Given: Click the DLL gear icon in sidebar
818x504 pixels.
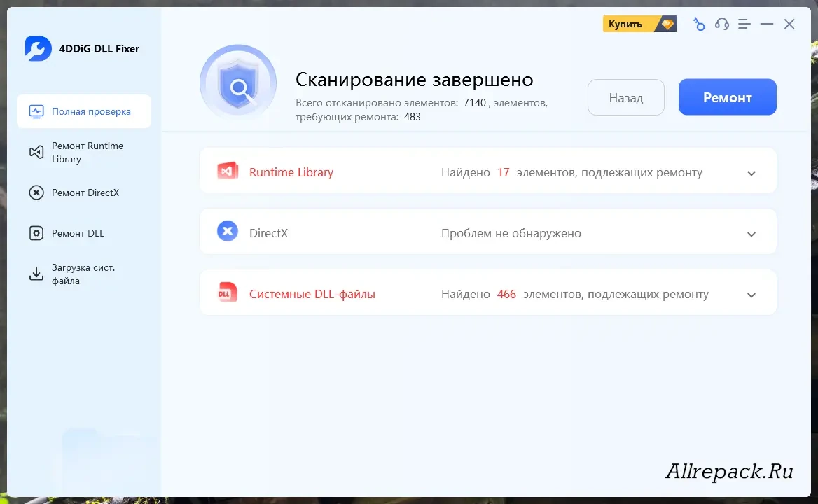Looking at the screenshot, I should click(x=36, y=234).
